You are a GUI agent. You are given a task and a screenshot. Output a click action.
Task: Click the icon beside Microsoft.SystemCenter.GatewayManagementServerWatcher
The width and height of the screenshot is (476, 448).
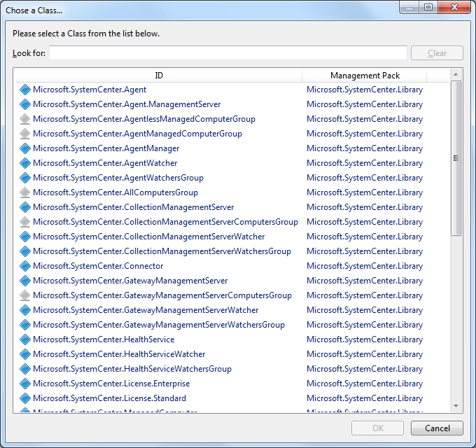[25, 310]
